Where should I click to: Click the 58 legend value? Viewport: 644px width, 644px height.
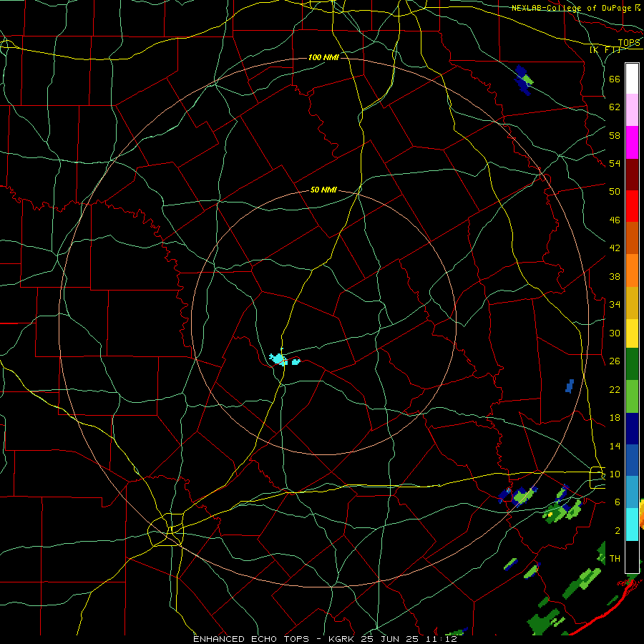point(615,135)
